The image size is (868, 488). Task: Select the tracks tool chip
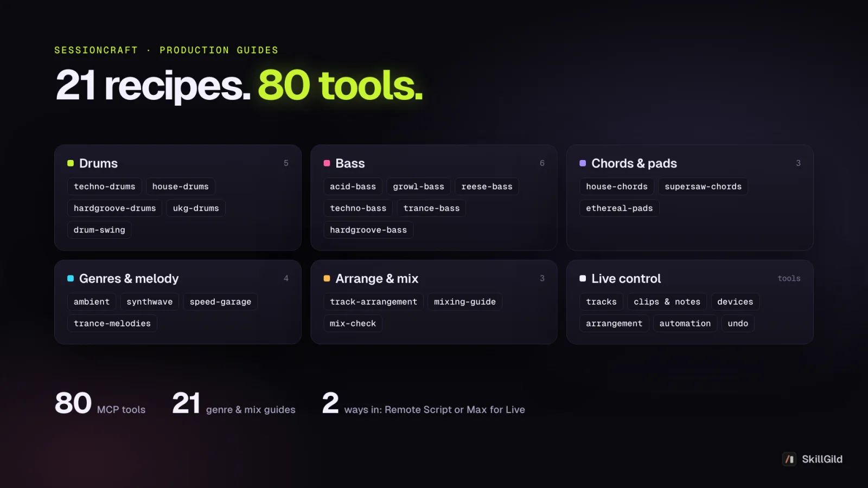[x=601, y=301]
